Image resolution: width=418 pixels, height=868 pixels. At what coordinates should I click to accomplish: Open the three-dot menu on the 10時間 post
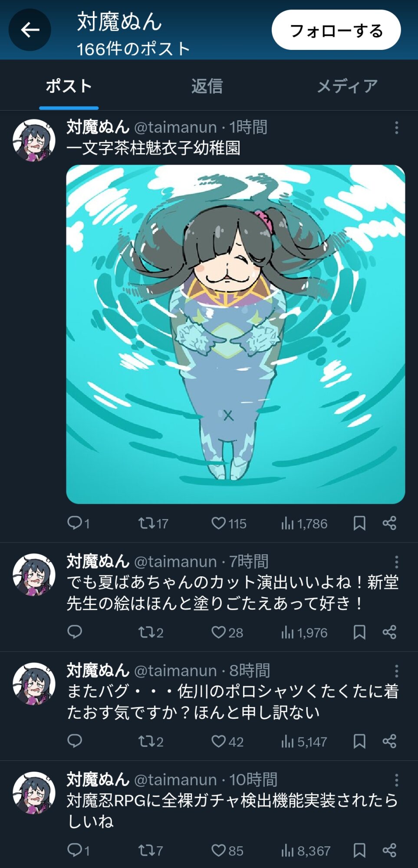point(396,780)
